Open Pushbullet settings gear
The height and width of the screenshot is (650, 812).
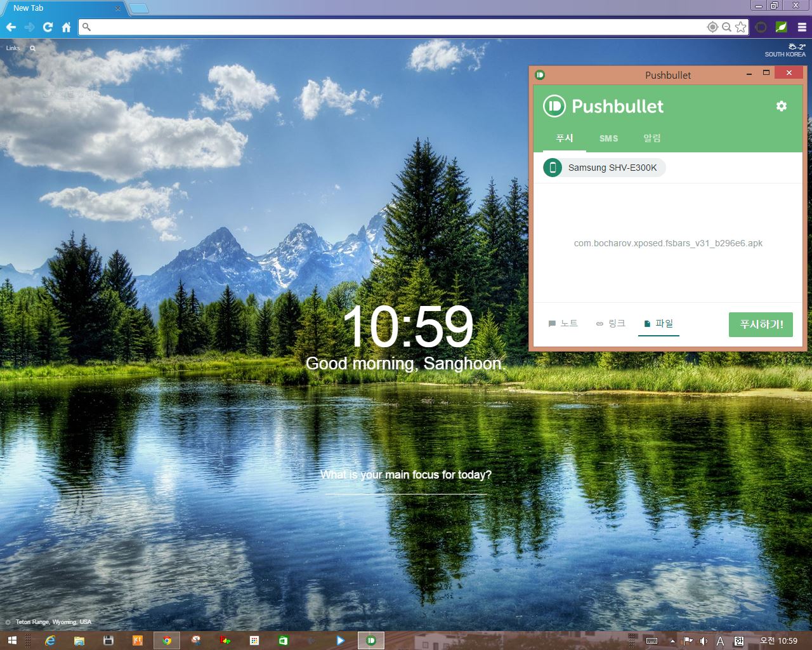tap(781, 106)
